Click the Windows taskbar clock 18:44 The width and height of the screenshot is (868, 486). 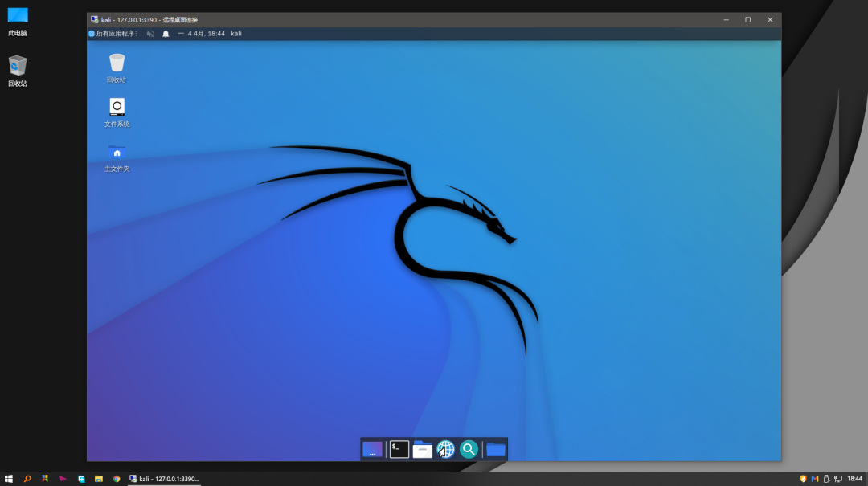coord(854,479)
